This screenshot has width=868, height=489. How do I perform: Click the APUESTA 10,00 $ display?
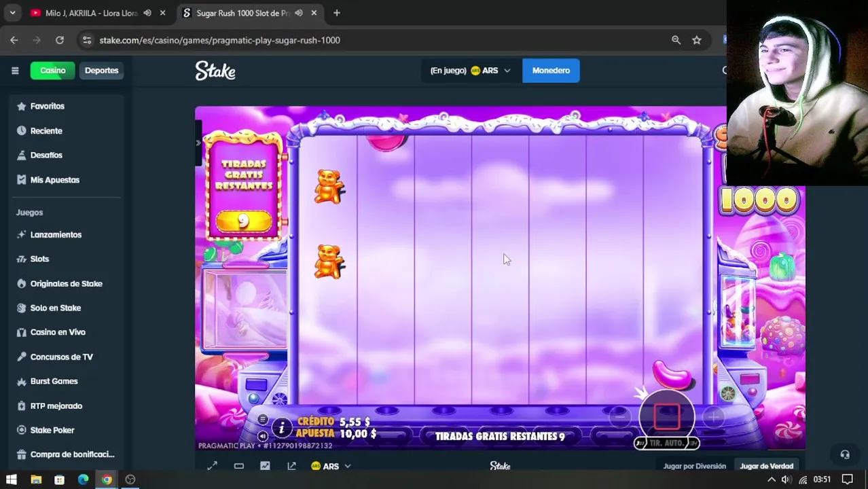336,433
